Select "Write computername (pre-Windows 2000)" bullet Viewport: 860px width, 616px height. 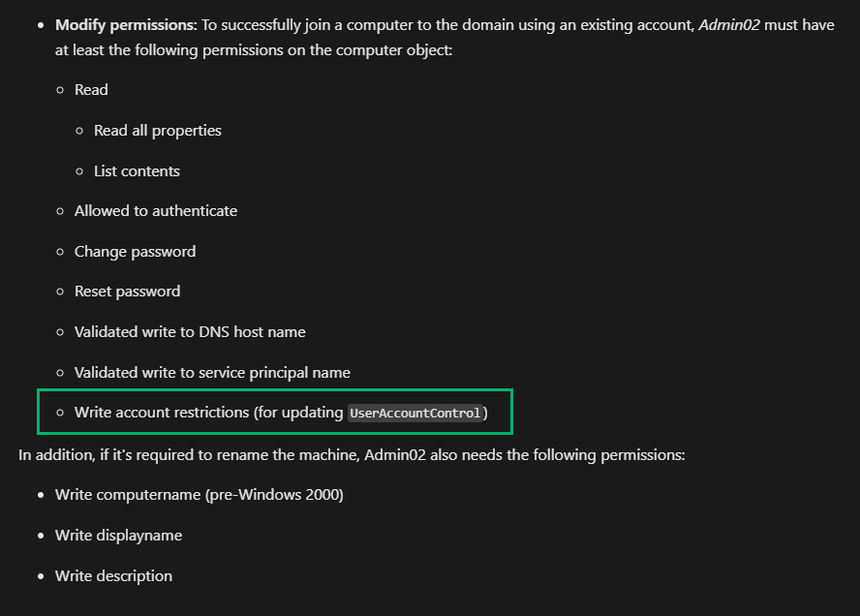point(199,495)
